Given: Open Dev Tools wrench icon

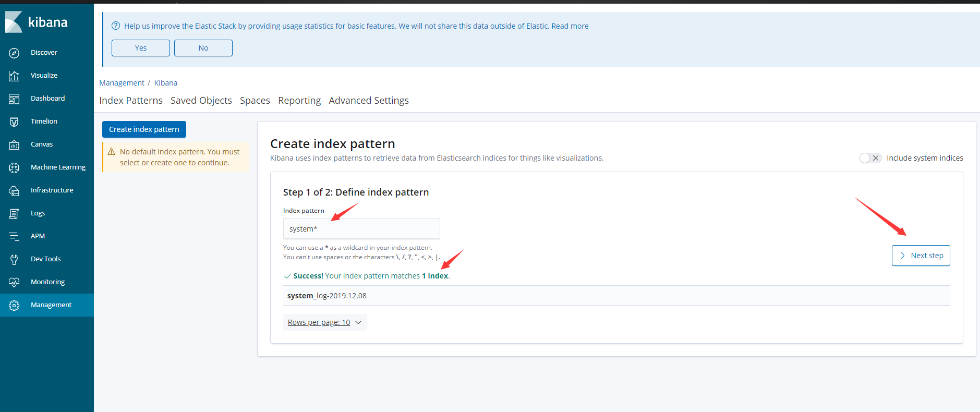Looking at the screenshot, I should pos(14,259).
